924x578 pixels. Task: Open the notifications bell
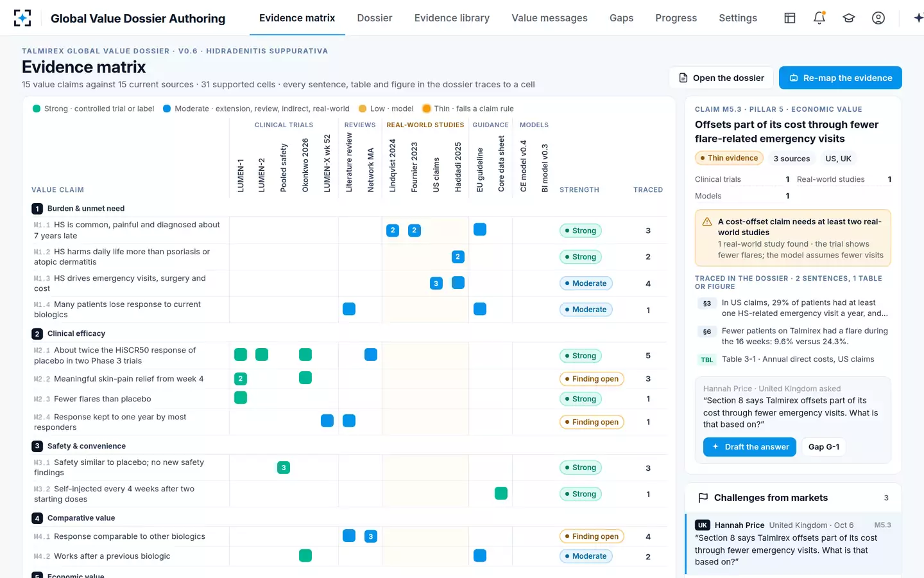(819, 18)
